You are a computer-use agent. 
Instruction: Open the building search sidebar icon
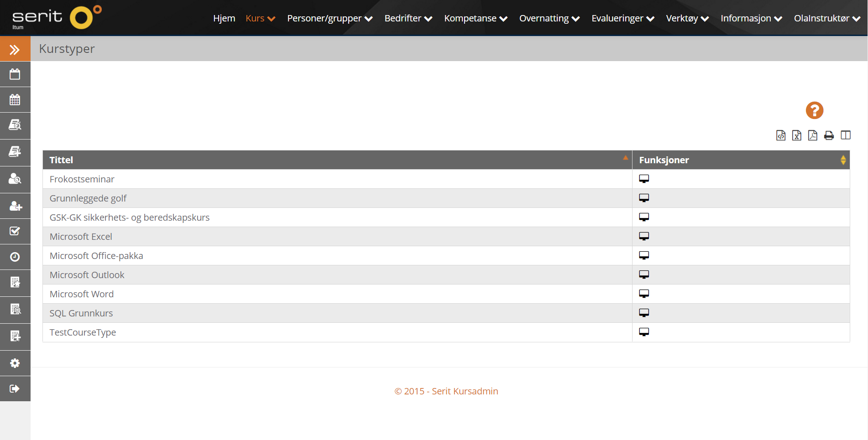15,310
